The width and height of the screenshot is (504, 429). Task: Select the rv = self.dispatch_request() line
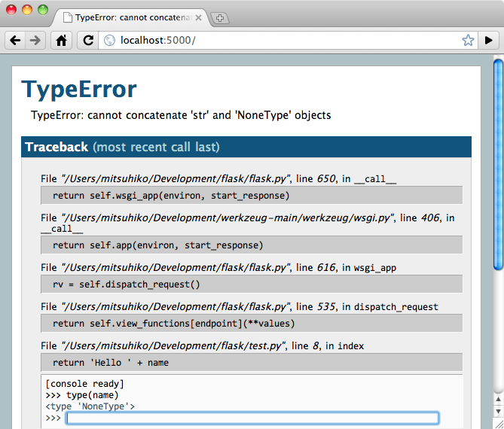[252, 284]
